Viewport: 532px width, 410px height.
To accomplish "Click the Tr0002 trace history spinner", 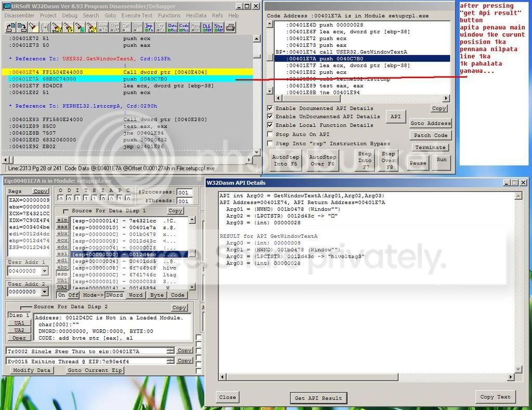I will [171, 351].
